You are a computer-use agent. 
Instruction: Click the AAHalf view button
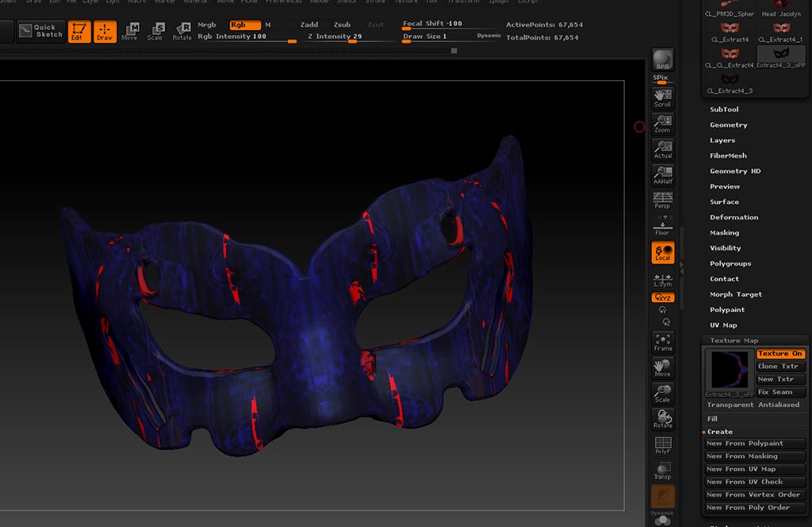click(x=663, y=175)
